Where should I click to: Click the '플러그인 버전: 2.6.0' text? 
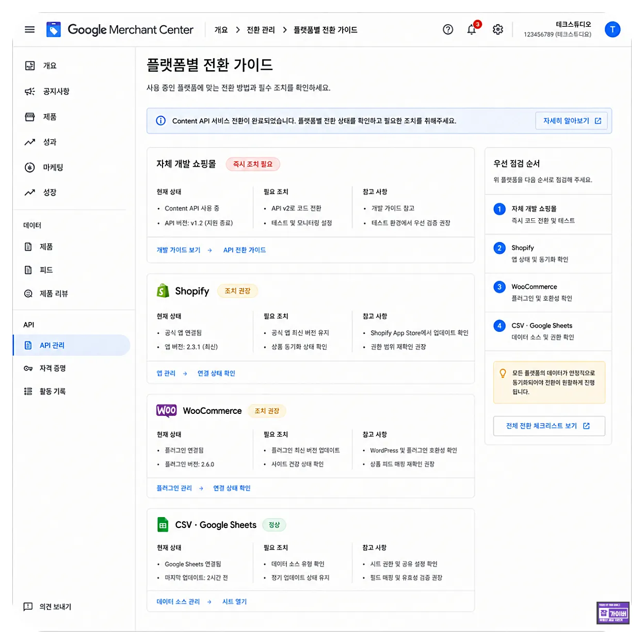[x=189, y=464]
